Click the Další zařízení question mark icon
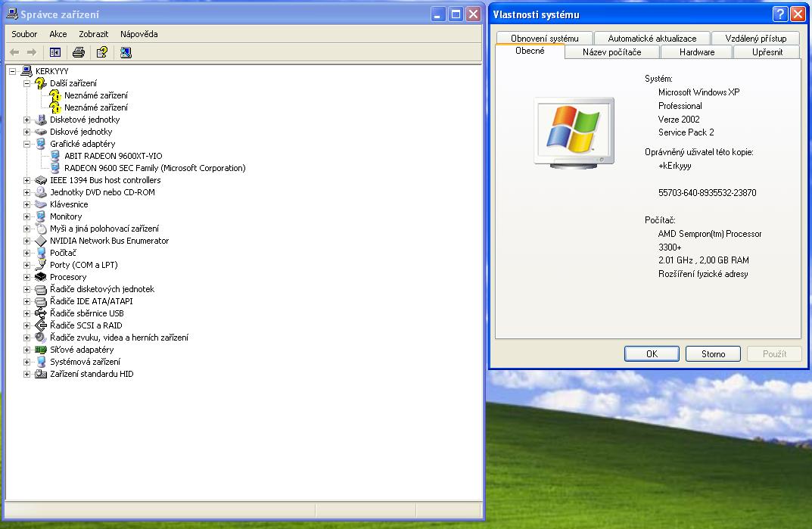The width and height of the screenshot is (812, 529). [x=40, y=83]
